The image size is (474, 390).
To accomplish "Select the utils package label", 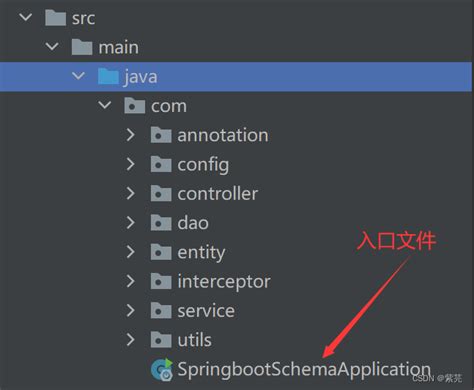I will (x=195, y=340).
